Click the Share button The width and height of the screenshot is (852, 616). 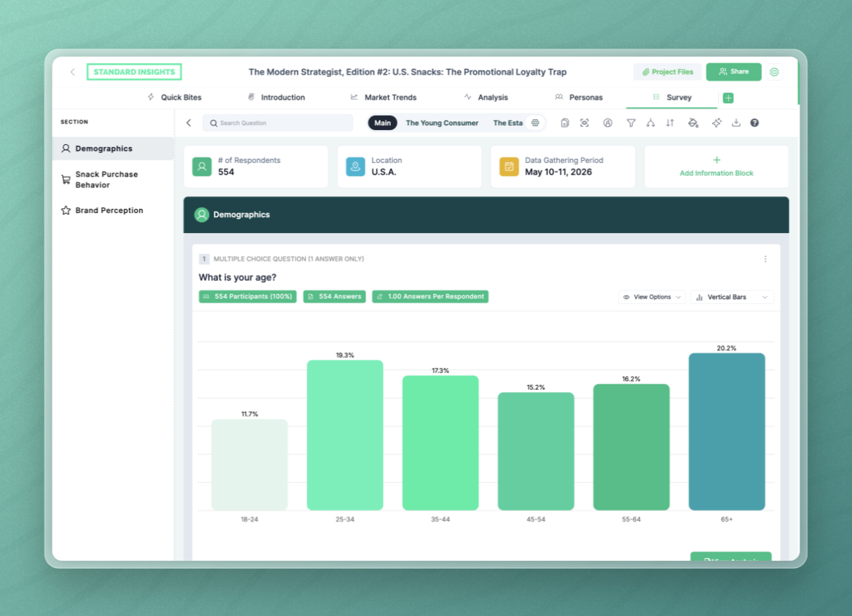733,72
